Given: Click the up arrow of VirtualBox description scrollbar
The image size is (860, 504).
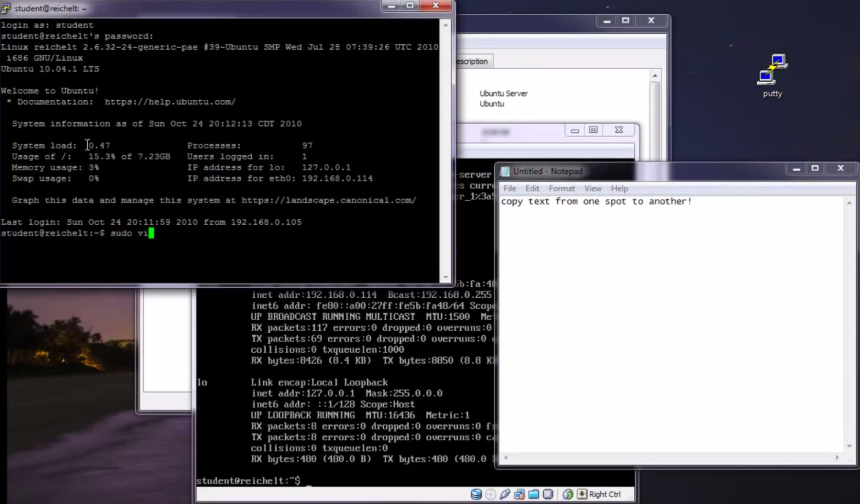Looking at the screenshot, I should click(655, 75).
